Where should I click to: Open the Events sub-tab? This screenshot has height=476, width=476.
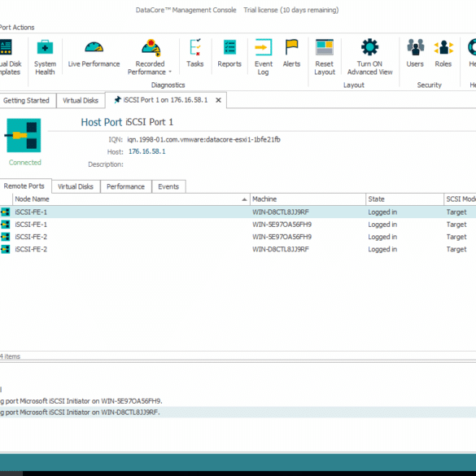point(168,186)
